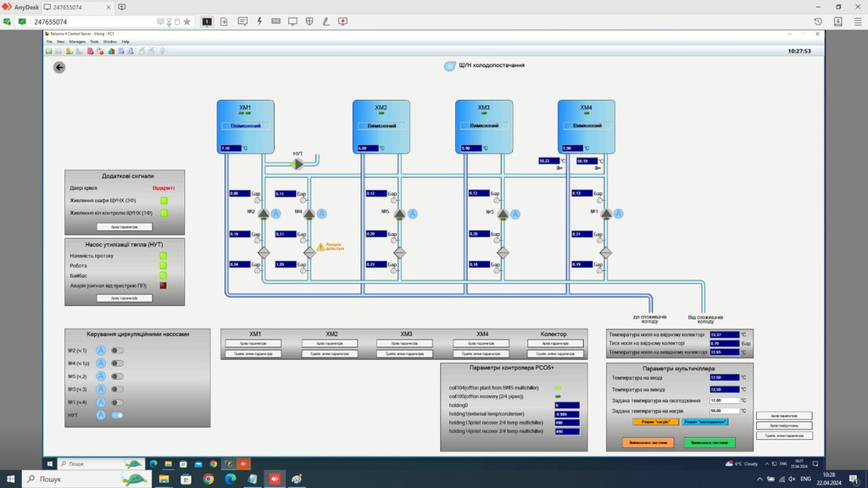Screen dimensions: 868x488
Task: Click local Windows Start button
Action: (10, 480)
